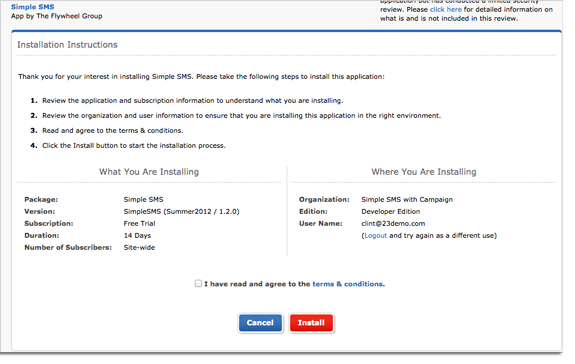The image size is (575, 364).
Task: Select the 'What You Are Installing' heading
Action: [x=149, y=172]
